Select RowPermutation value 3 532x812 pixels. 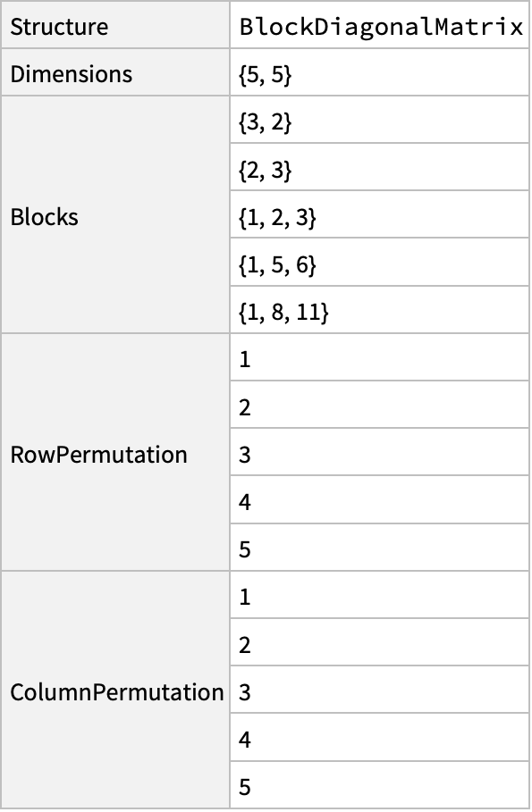[x=380, y=453]
